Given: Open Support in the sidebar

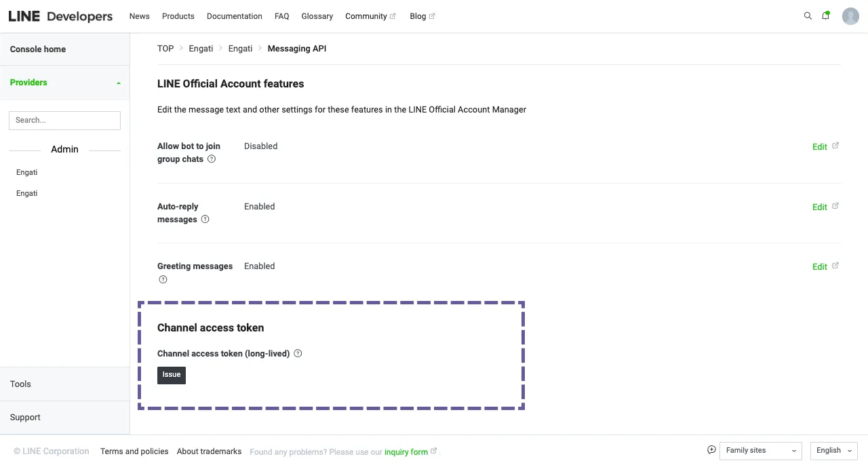Looking at the screenshot, I should tap(64, 418).
